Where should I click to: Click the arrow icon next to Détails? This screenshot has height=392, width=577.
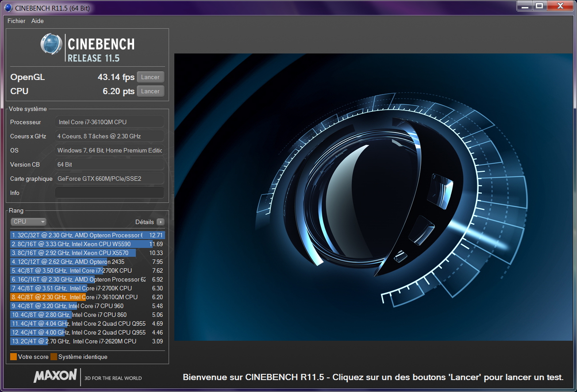click(x=161, y=221)
